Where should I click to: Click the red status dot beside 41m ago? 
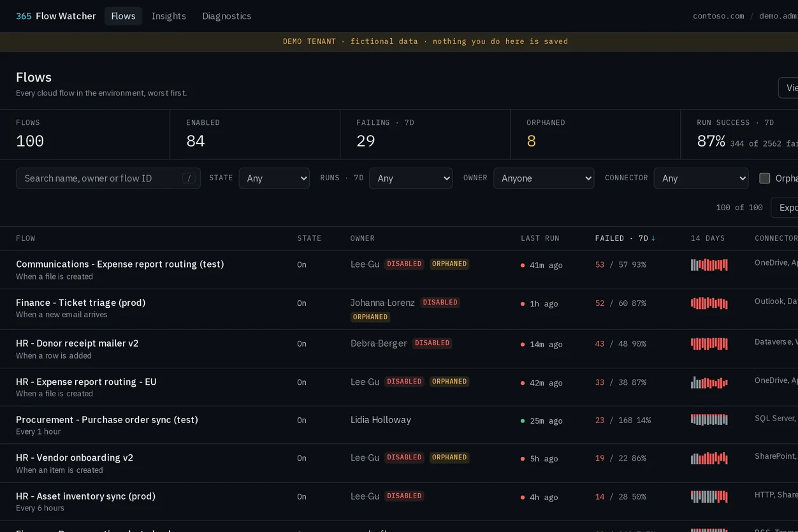click(x=523, y=265)
